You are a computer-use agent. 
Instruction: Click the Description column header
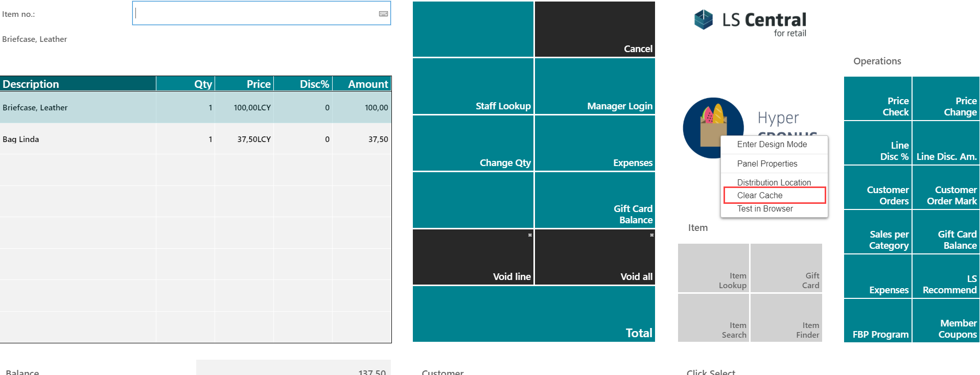tap(78, 84)
